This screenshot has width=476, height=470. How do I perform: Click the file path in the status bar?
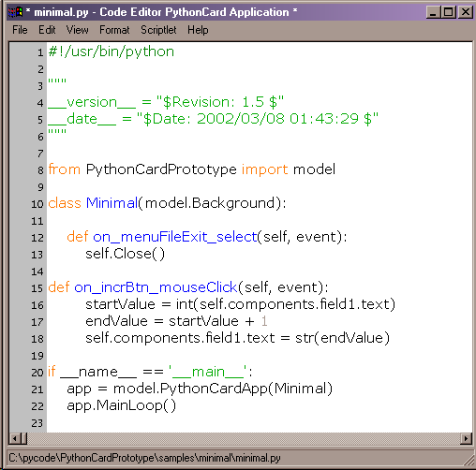point(144,458)
